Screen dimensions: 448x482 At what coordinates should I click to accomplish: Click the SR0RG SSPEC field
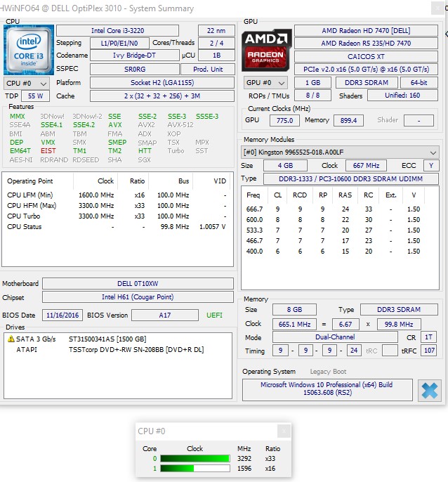135,69
